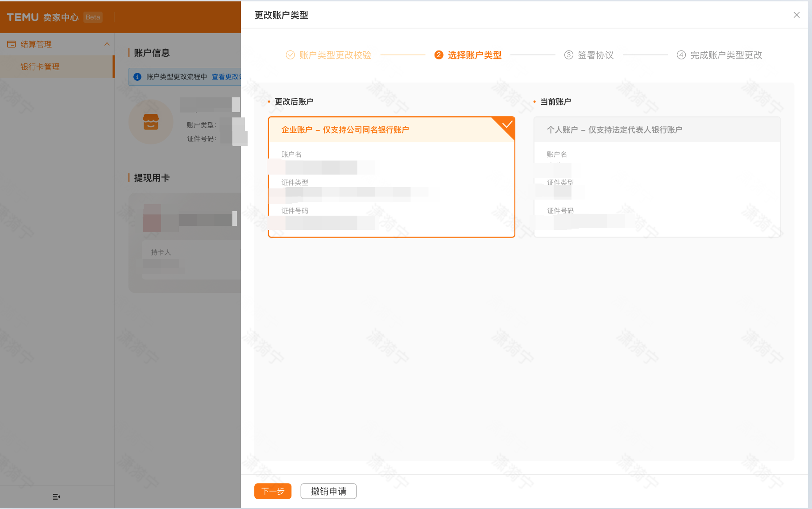
Task: Select the 企业账户 account type card
Action: click(x=391, y=177)
